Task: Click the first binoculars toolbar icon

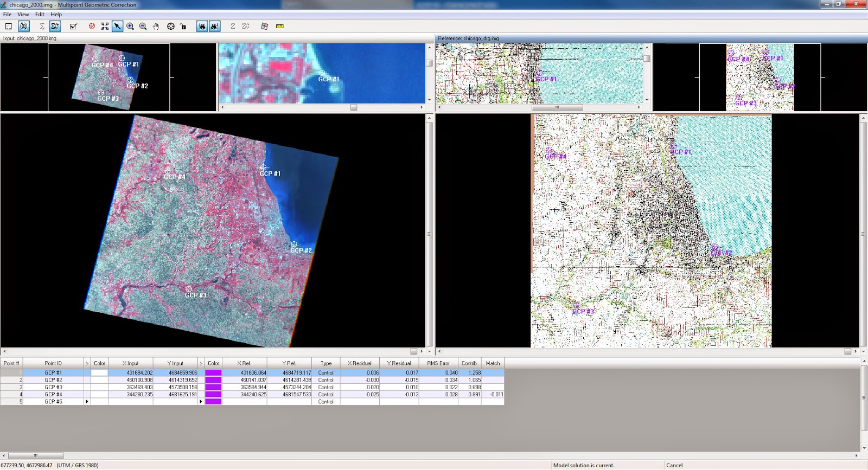Action: pyautogui.click(x=202, y=26)
